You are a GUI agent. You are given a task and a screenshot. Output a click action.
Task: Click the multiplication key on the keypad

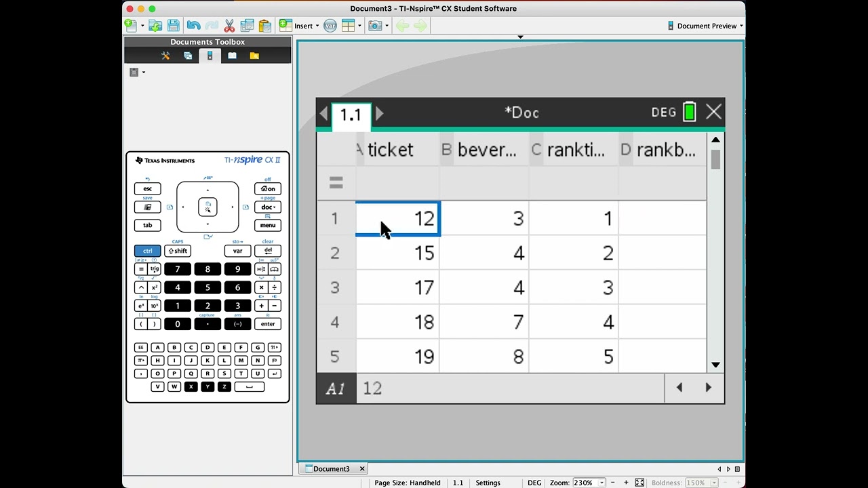click(x=261, y=287)
